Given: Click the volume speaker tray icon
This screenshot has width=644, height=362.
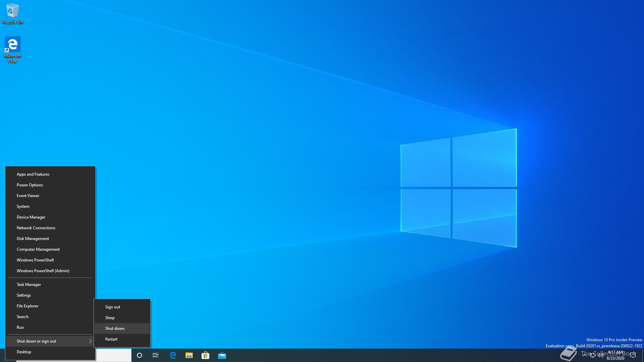Looking at the screenshot, I should tap(600, 355).
